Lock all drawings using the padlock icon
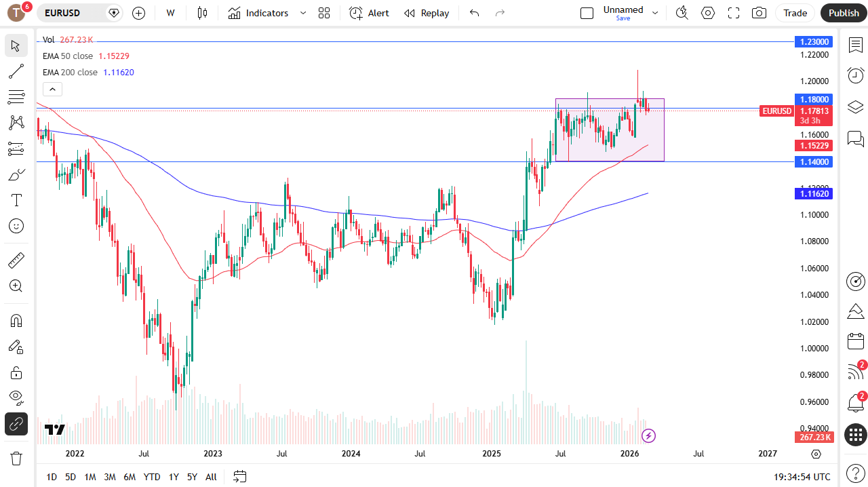Image resolution: width=868 pixels, height=487 pixels. [16, 372]
